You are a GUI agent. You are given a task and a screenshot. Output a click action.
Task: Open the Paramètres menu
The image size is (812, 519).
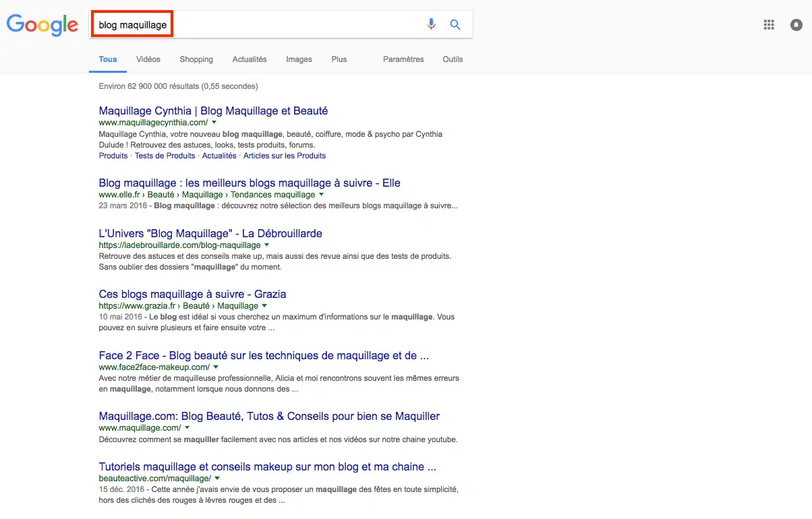coord(403,59)
